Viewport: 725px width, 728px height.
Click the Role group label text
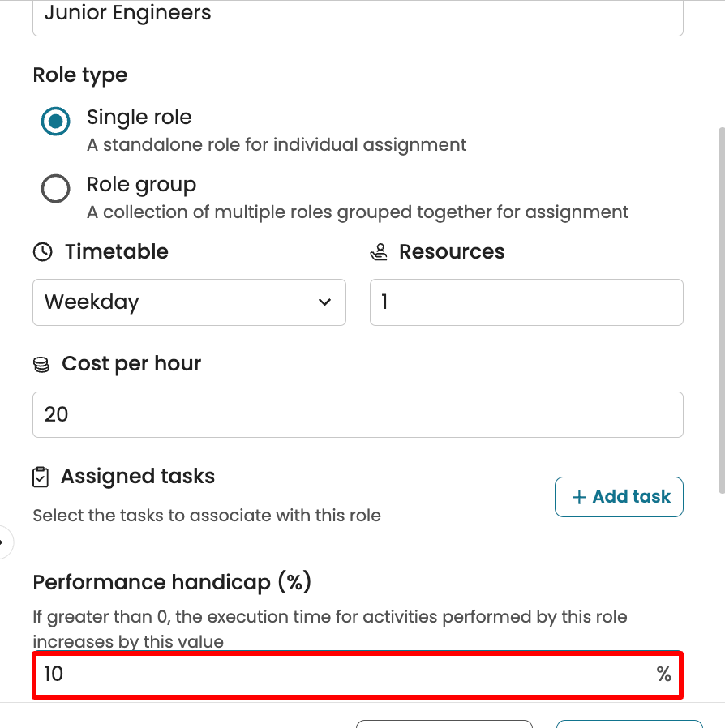[x=141, y=185]
